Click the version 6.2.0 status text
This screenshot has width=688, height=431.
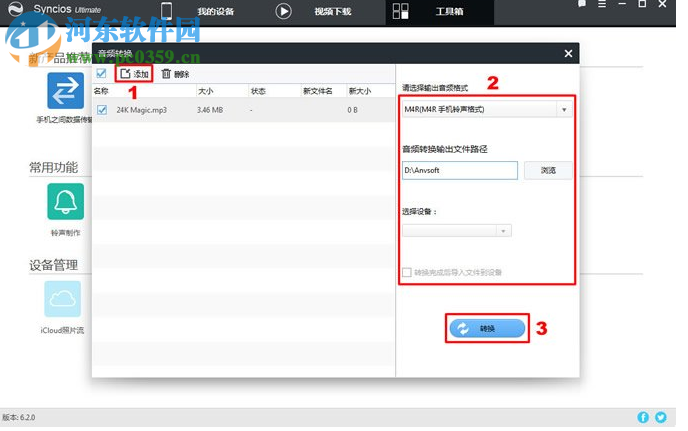click(x=19, y=417)
